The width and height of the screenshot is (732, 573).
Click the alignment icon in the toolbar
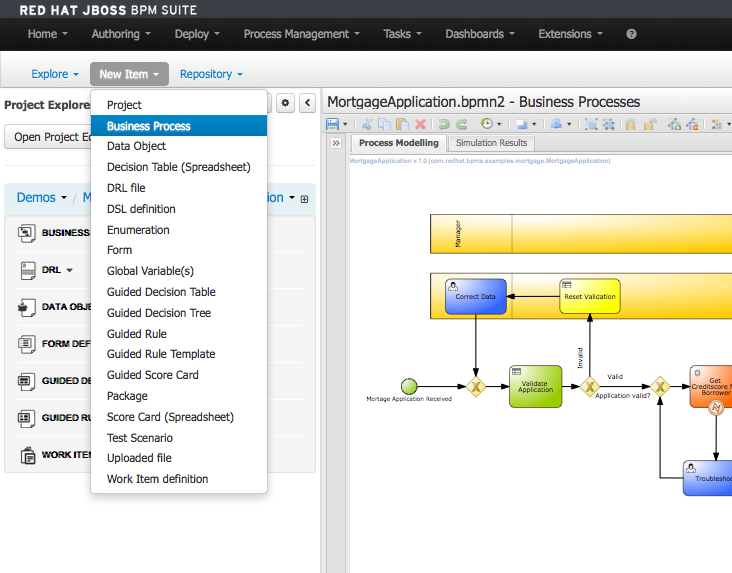(556, 124)
